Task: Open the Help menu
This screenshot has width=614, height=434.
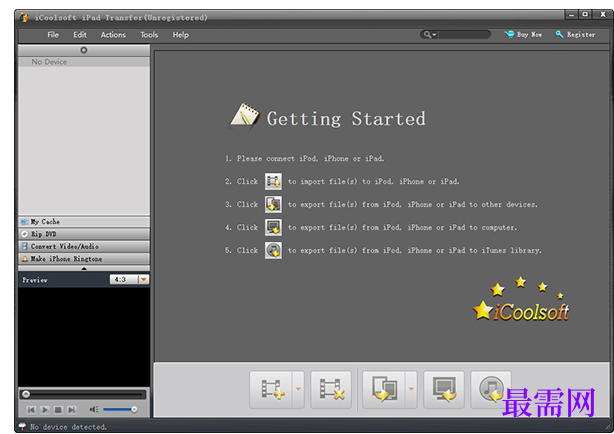Action: coord(181,35)
